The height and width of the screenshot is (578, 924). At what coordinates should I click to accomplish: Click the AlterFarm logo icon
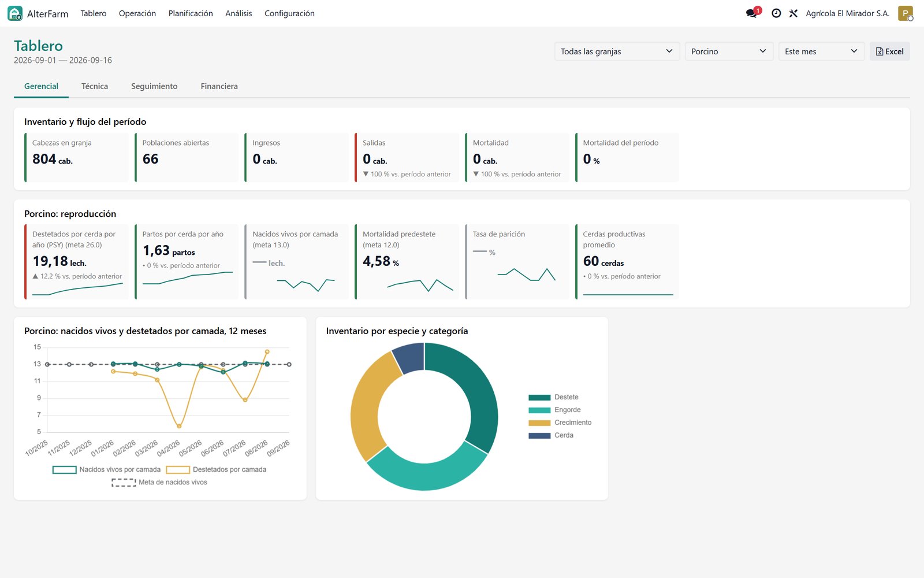pos(15,13)
